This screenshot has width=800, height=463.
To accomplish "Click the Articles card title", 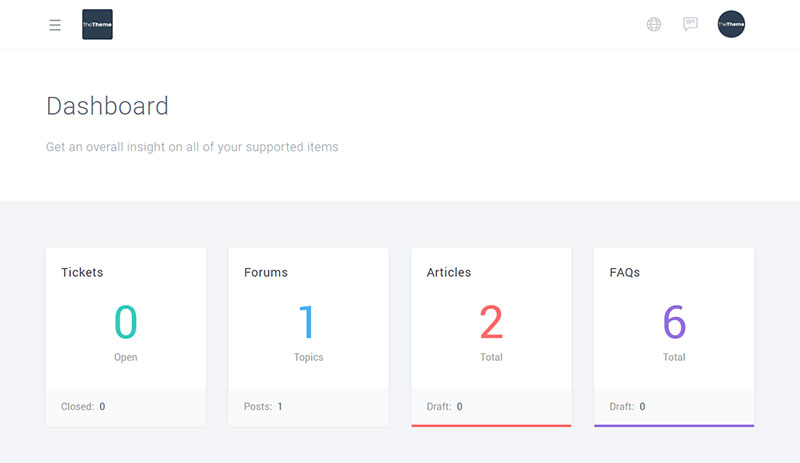I will pos(449,272).
